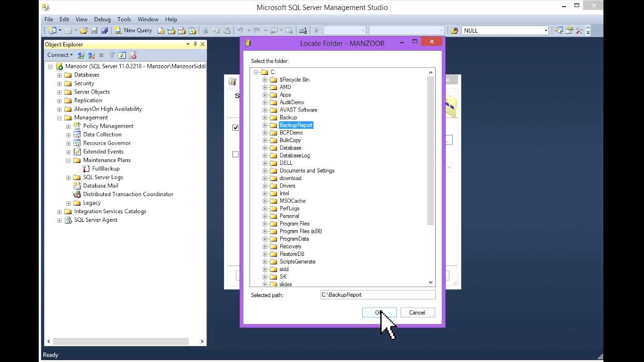Screen dimensions: 644x362
Task: Click OK in Locate Folder dialog
Action: click(379, 312)
